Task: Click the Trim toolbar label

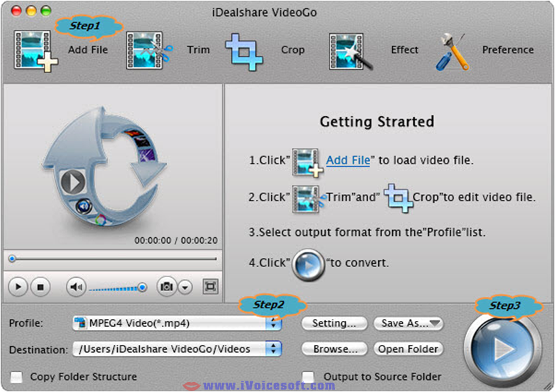Action: point(199,50)
